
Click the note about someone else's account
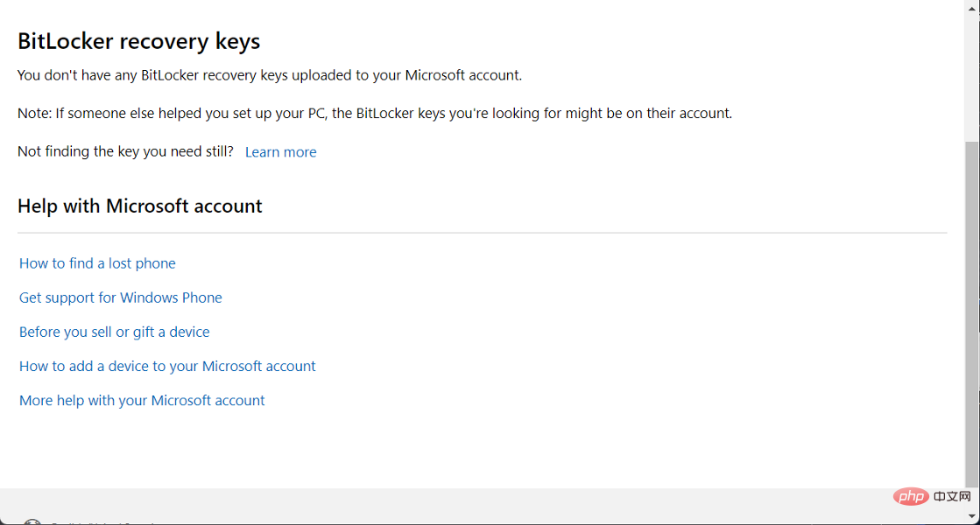[375, 114]
